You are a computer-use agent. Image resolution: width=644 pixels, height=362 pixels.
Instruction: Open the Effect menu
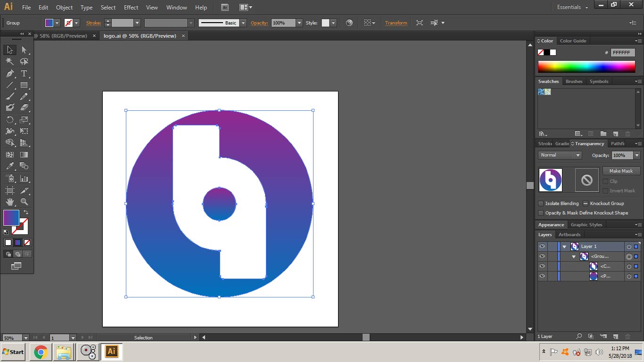click(x=131, y=7)
